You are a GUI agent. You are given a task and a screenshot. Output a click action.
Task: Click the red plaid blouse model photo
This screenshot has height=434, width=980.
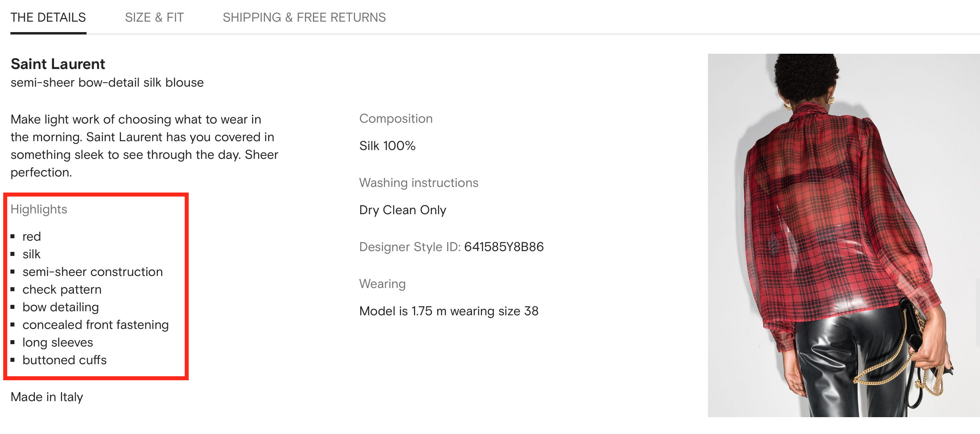click(x=844, y=235)
